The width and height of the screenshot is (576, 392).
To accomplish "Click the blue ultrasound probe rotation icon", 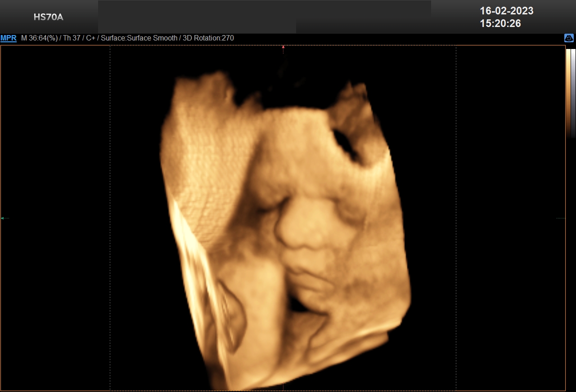I will click(x=569, y=38).
